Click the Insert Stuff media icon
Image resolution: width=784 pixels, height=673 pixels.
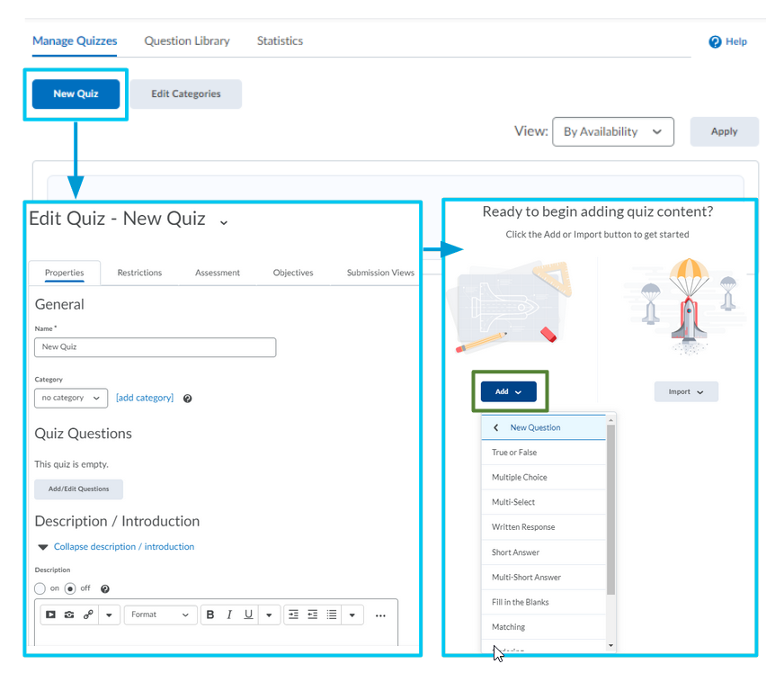[x=50, y=615]
